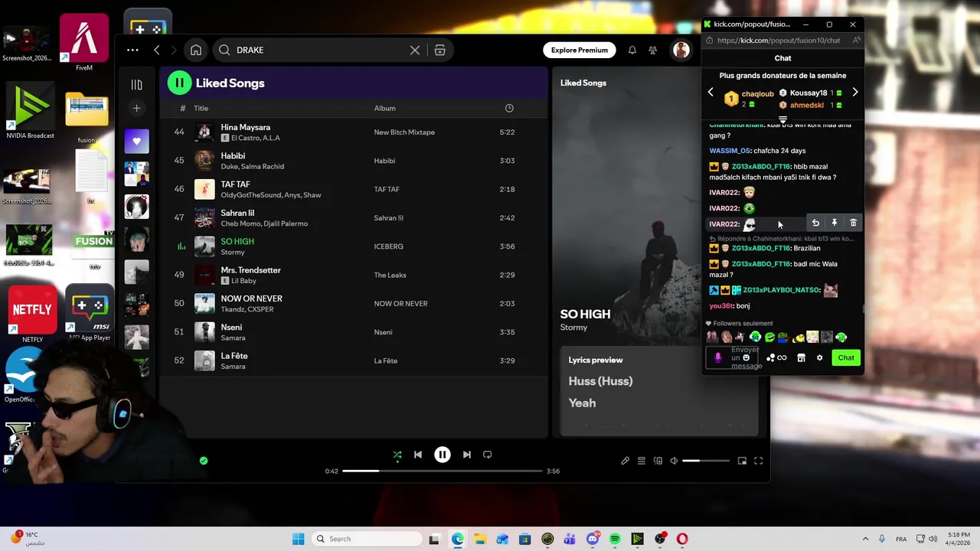Open Spotify notifications bell
The image size is (980, 551).
pyautogui.click(x=632, y=50)
